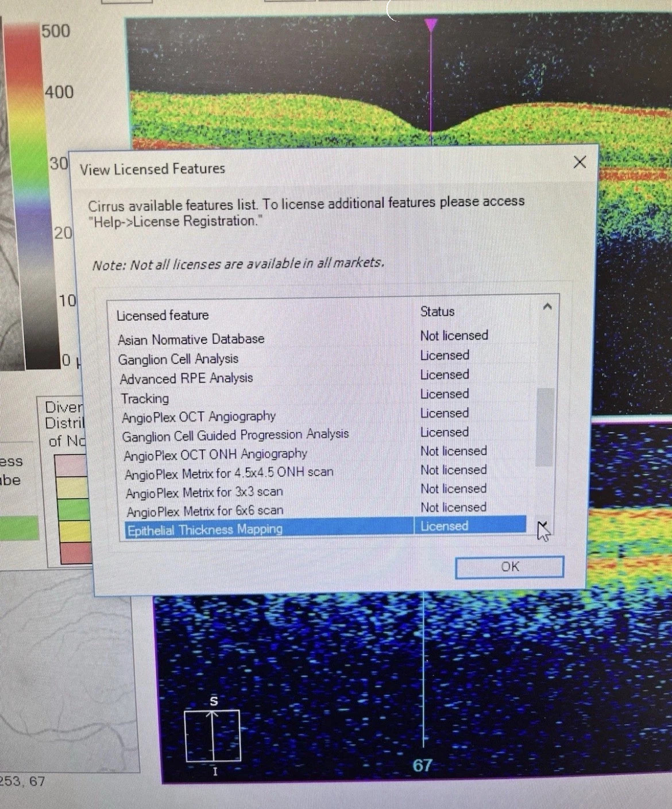Select the Advanced RPE Analysis entry
Screen dimensions: 672x809
tap(186, 378)
